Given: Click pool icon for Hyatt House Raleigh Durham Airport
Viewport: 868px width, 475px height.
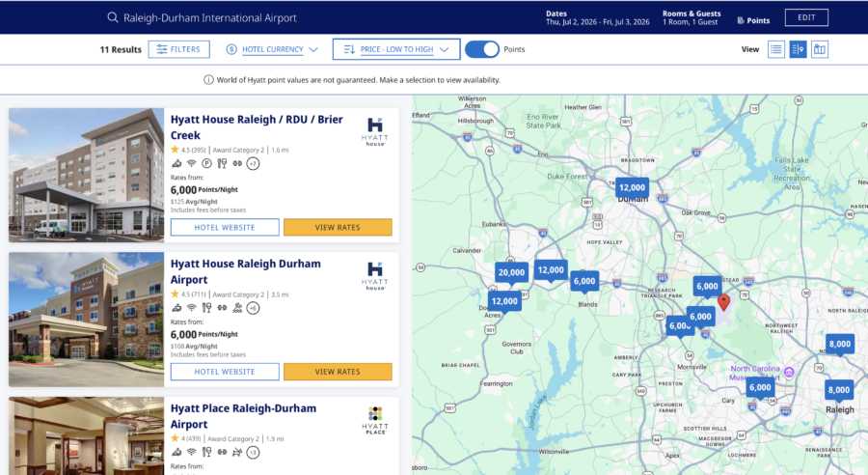Looking at the screenshot, I should 237,308.
